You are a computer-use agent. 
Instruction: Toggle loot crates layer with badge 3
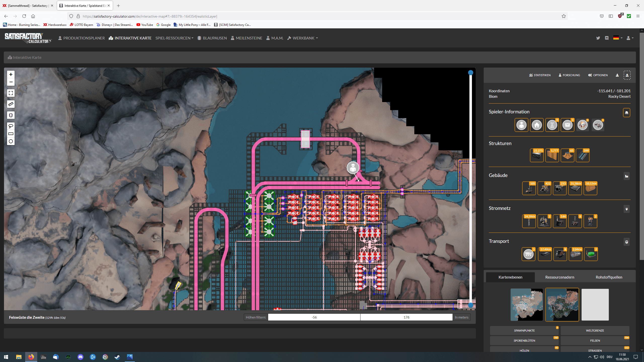point(567,125)
